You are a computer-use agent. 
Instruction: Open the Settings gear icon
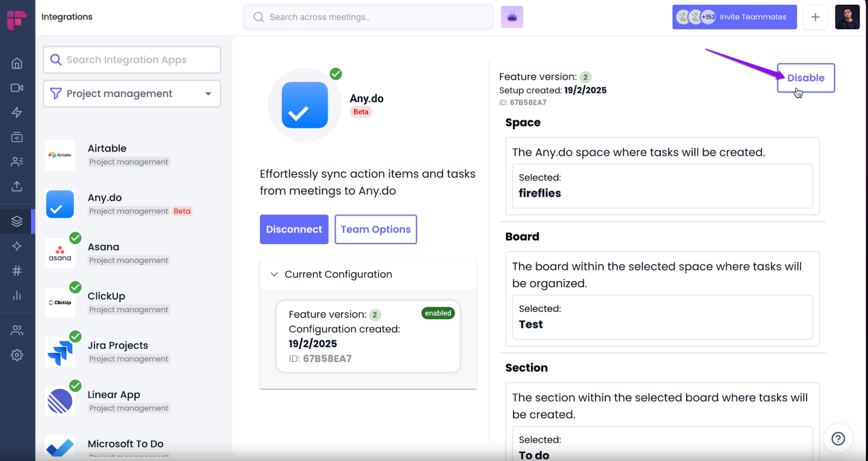[17, 355]
